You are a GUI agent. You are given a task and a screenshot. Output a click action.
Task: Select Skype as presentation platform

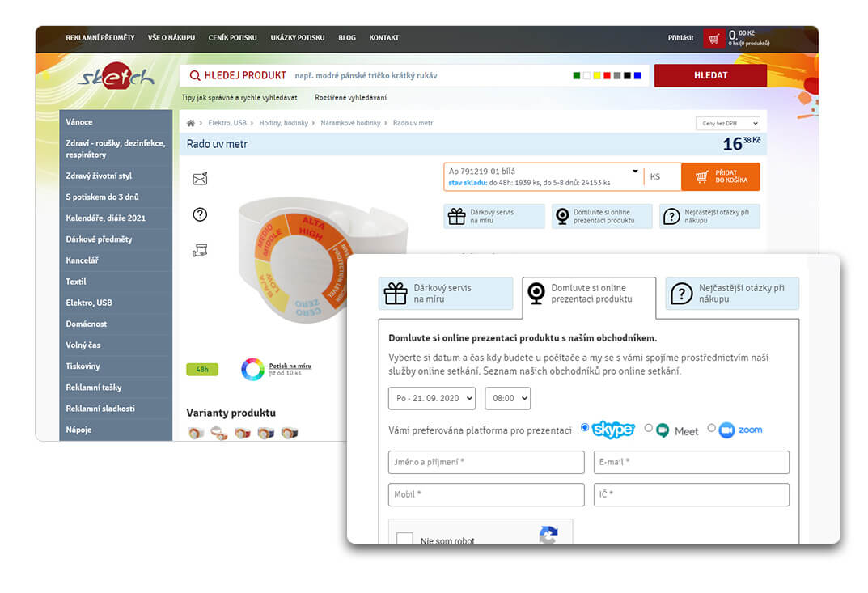pyautogui.click(x=585, y=429)
